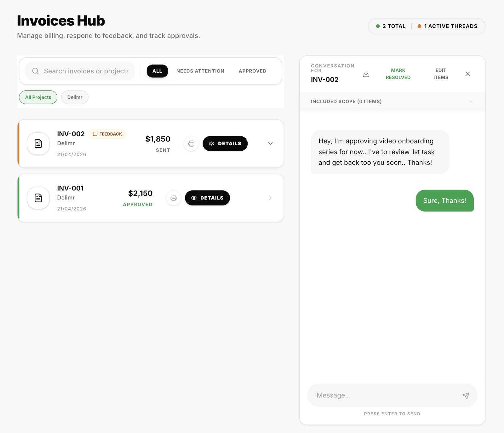Click the INV-001 document icon
The width and height of the screenshot is (504, 433).
38,198
